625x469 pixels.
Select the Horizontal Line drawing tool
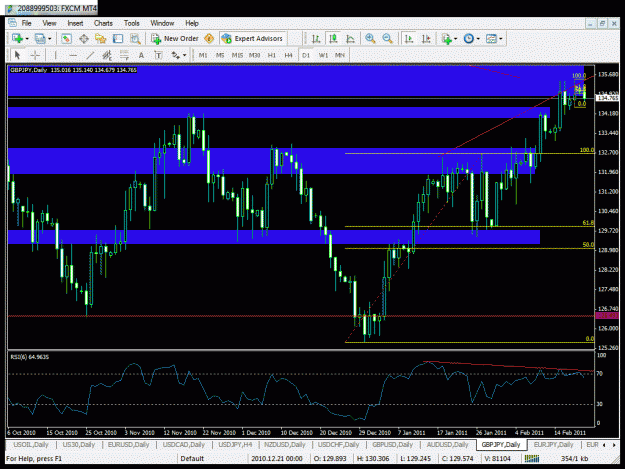coord(73,55)
